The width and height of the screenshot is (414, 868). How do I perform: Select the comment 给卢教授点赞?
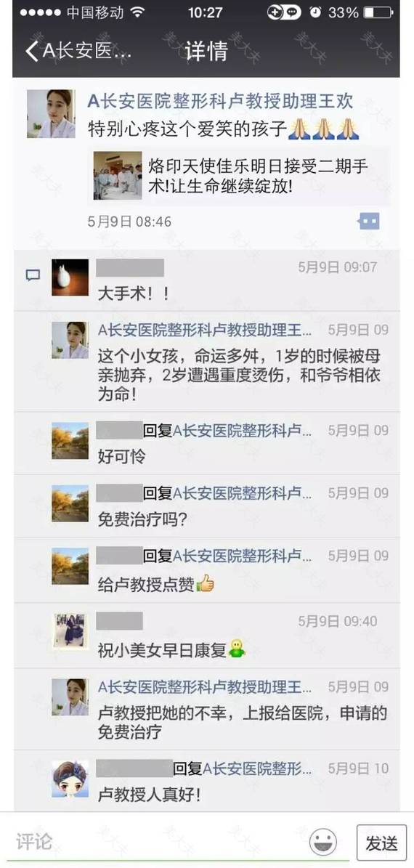click(156, 583)
